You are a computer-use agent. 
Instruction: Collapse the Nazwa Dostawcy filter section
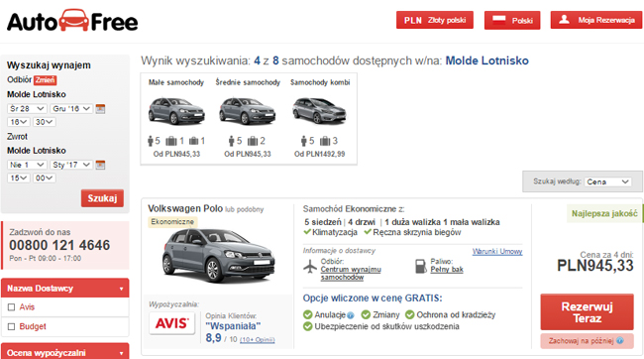(x=64, y=289)
